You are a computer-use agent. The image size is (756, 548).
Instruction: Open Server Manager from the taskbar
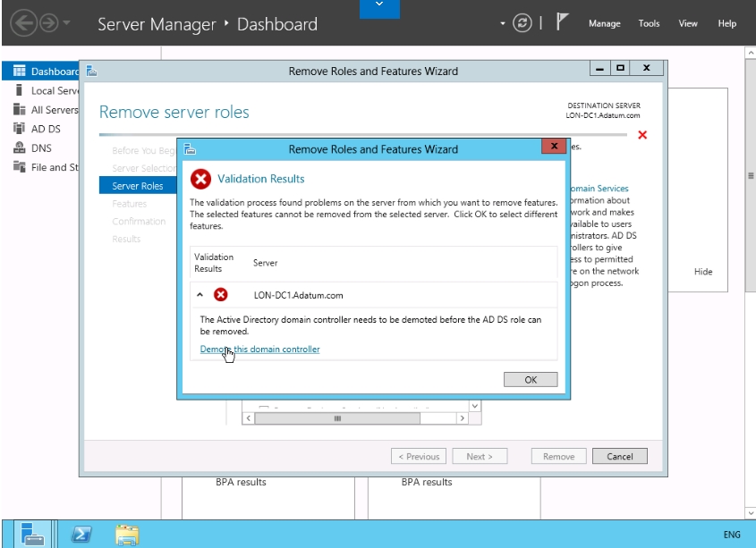click(33, 534)
